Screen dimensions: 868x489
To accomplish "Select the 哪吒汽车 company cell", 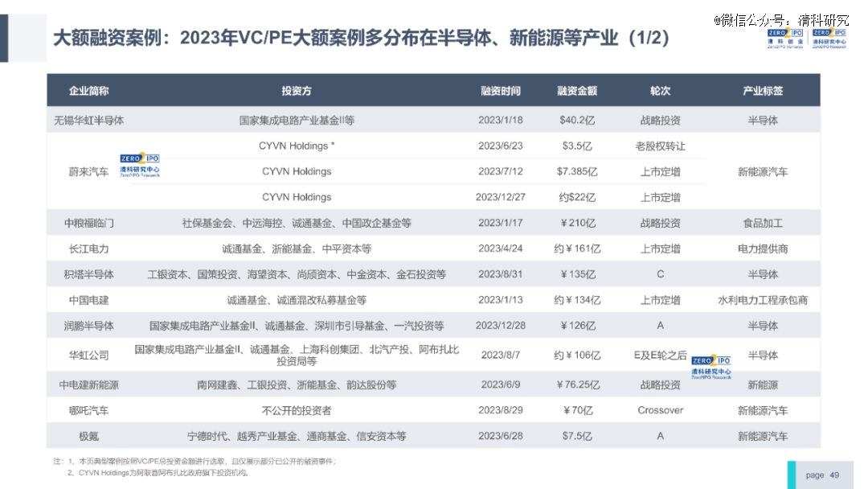I will click(x=88, y=411).
